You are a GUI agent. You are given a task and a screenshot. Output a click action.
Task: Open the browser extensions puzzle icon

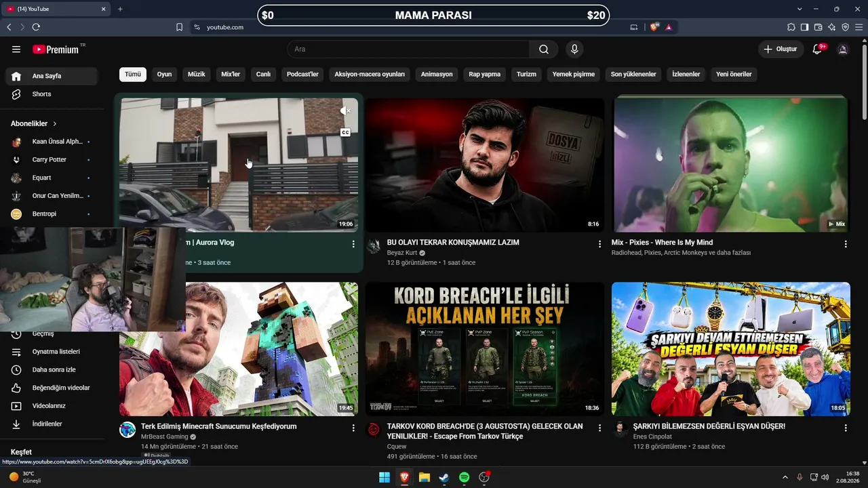pos(791,27)
